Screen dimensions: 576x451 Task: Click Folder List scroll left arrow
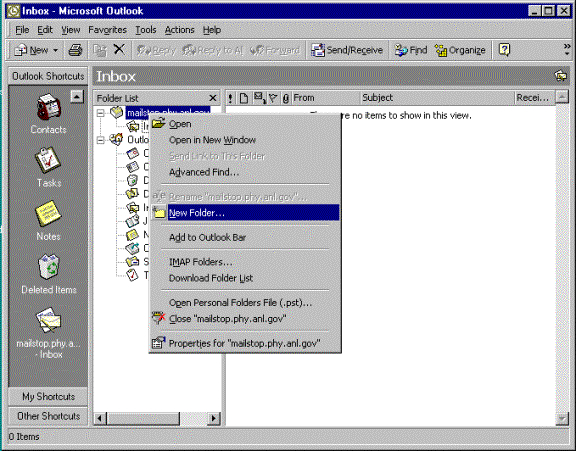tap(100, 418)
